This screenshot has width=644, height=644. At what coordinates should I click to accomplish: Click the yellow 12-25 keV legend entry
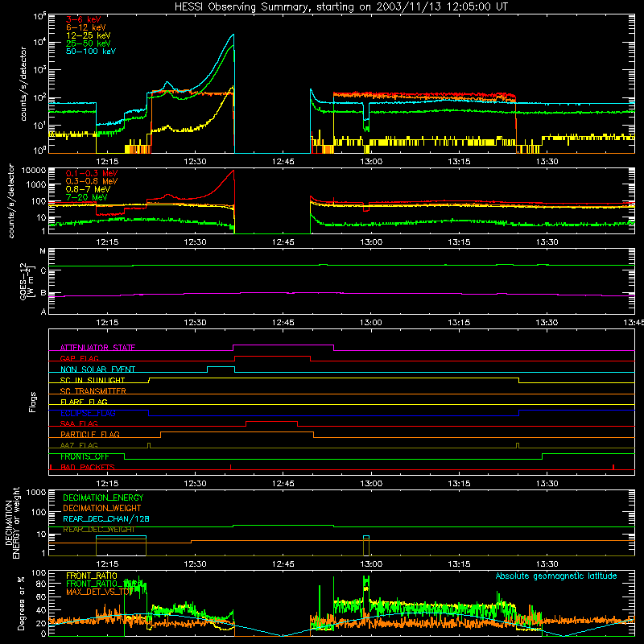(x=89, y=35)
